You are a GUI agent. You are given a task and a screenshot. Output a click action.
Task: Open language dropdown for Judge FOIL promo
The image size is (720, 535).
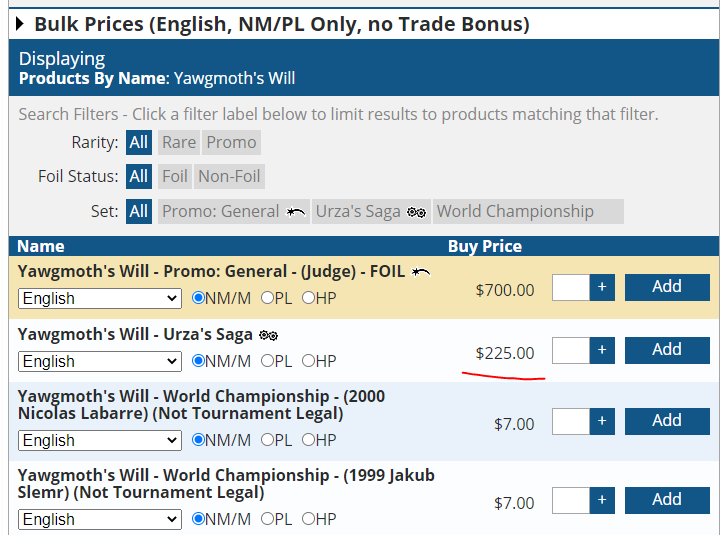(99, 298)
